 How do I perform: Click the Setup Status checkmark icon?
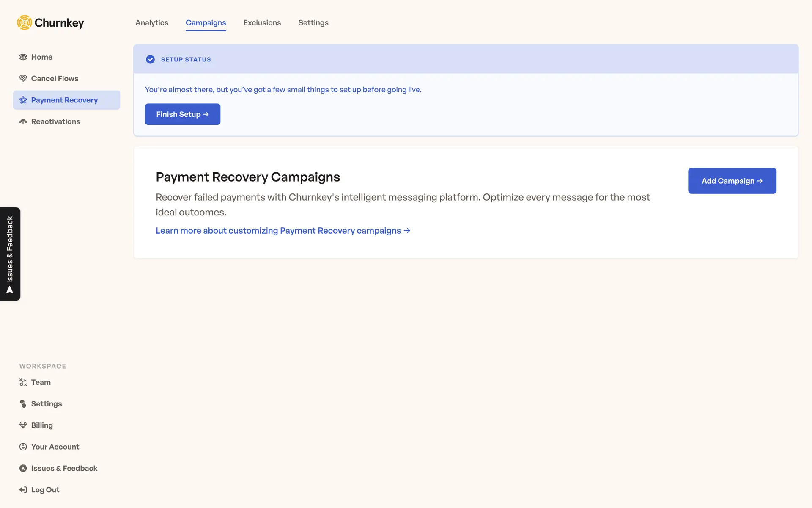tap(150, 59)
